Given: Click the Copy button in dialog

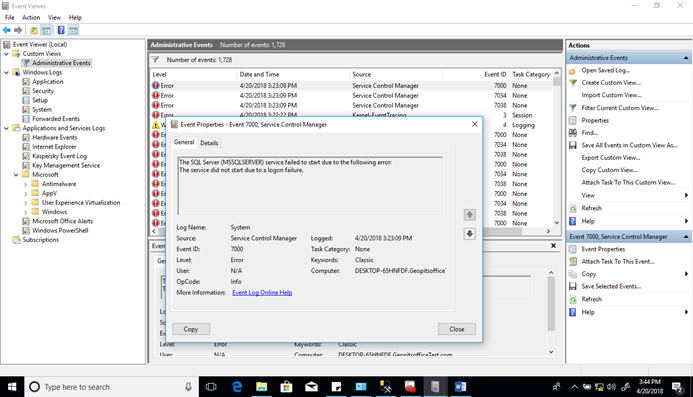Looking at the screenshot, I should point(190,329).
